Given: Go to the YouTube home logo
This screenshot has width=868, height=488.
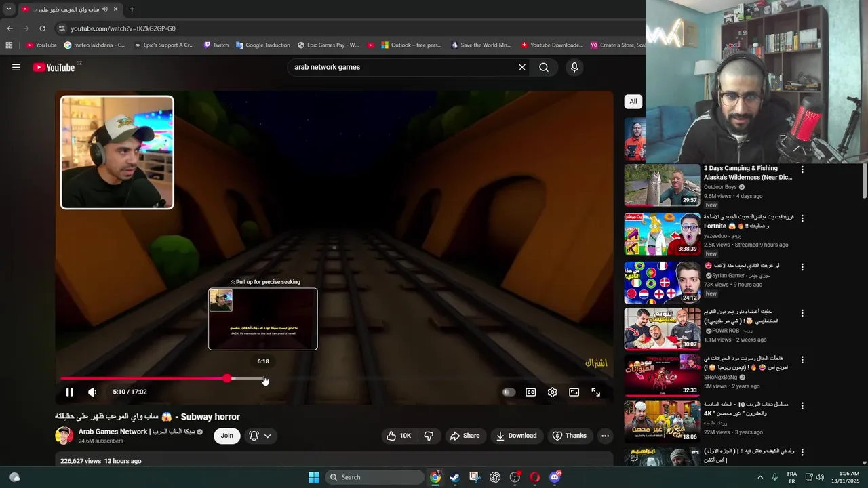Looking at the screenshot, I should (x=54, y=67).
